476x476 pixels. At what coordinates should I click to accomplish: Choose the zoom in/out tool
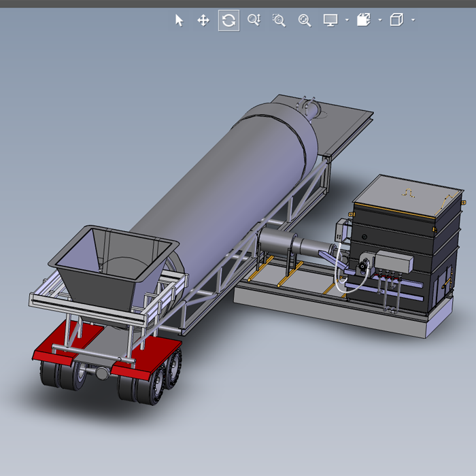click(x=254, y=20)
